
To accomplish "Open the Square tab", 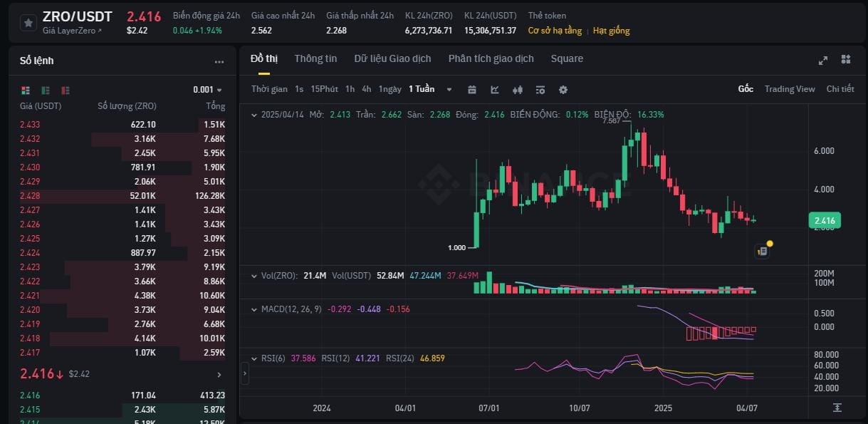I will 567,58.
